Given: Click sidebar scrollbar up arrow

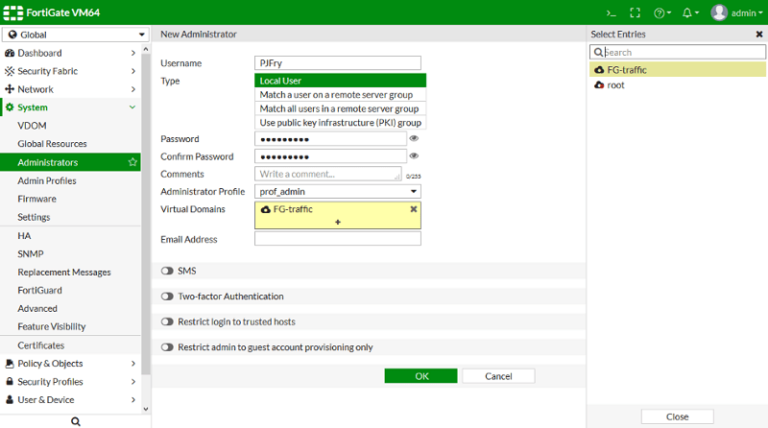Looking at the screenshot, I should pos(145,49).
